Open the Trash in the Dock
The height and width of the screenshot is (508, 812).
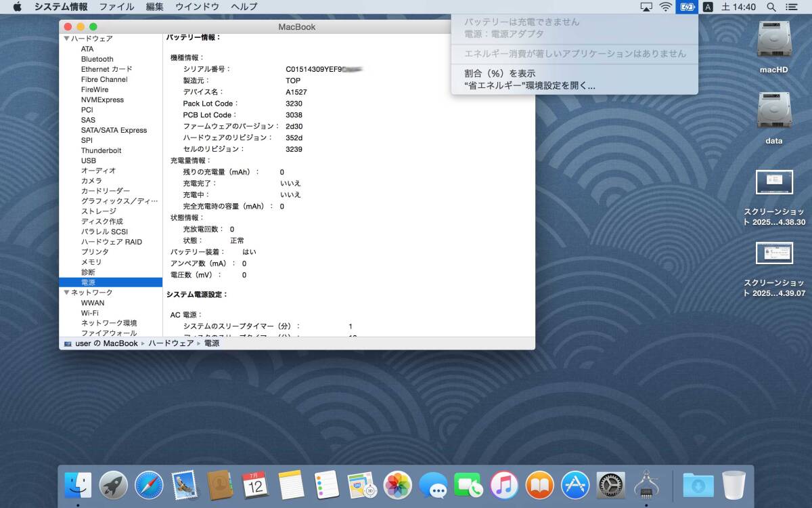coord(734,485)
